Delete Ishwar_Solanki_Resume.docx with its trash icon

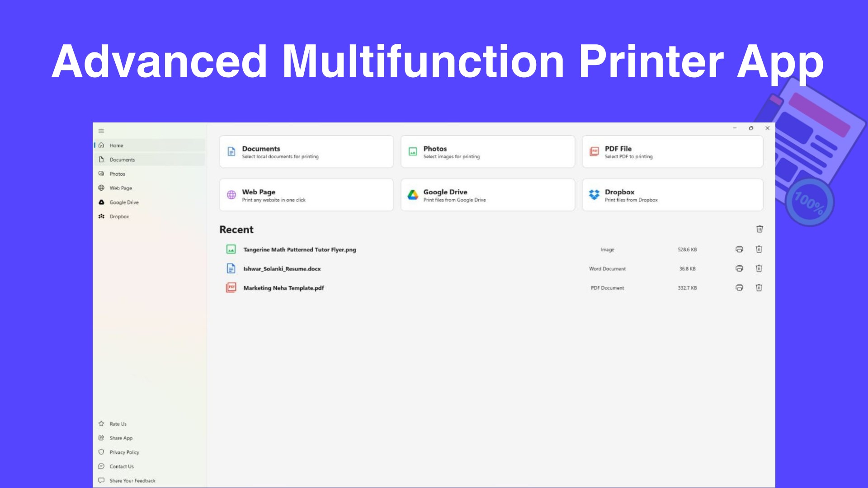tap(759, 268)
